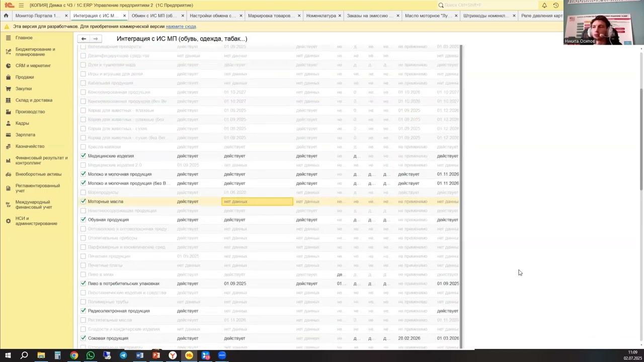Open Кадры section in sidebar
The width and height of the screenshot is (644, 362).
point(22,123)
